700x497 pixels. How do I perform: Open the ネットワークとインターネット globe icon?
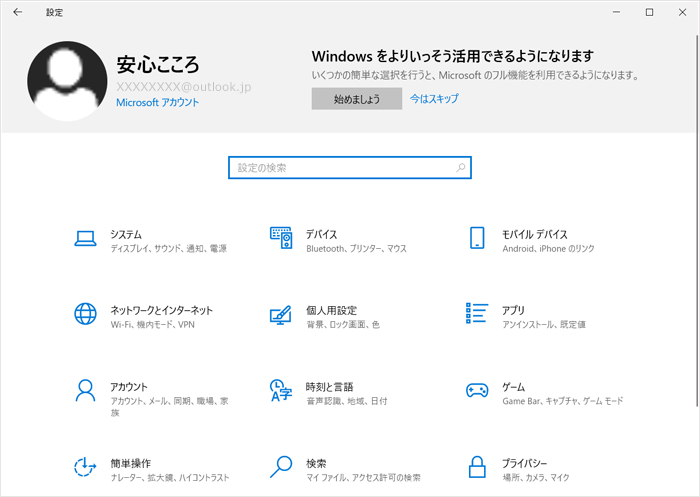pos(85,314)
